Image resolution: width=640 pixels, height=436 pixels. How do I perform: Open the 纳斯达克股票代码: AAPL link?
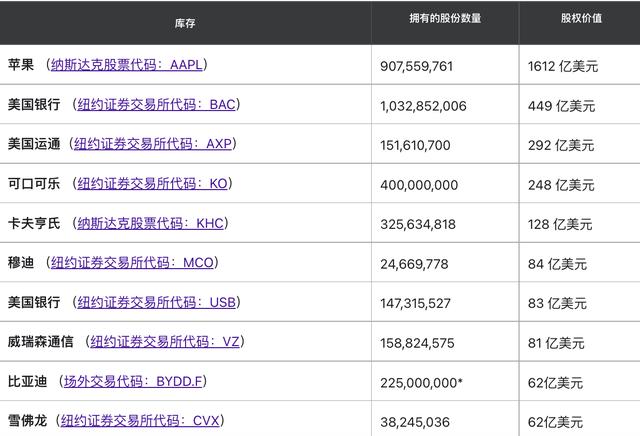[127, 65]
